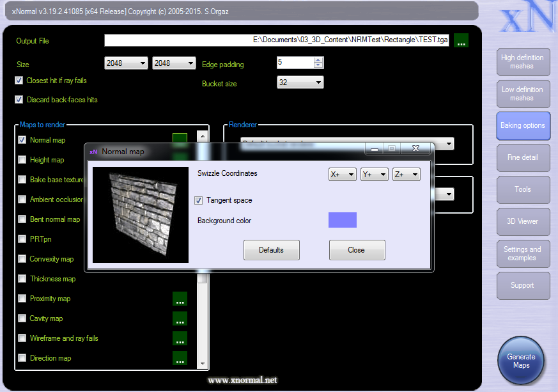Toggle Discard back-faces hits checkbox
Viewport: 558px width, 392px height.
[19, 100]
